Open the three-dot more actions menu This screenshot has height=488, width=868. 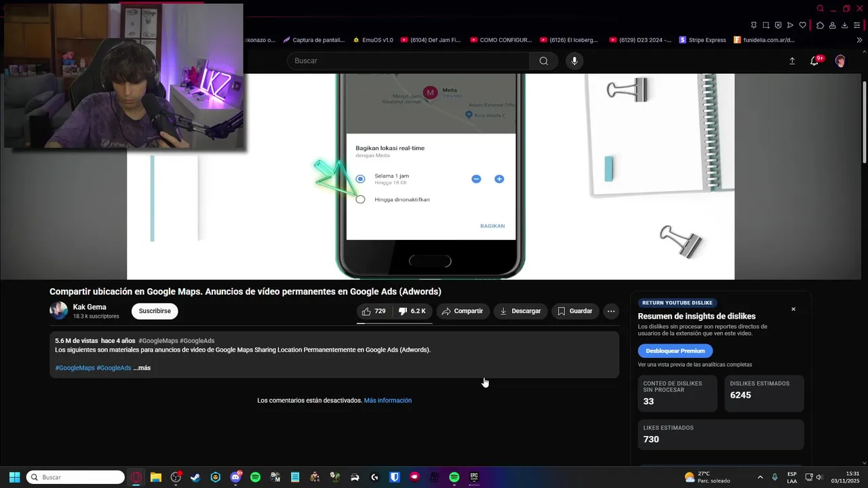pyautogui.click(x=611, y=311)
